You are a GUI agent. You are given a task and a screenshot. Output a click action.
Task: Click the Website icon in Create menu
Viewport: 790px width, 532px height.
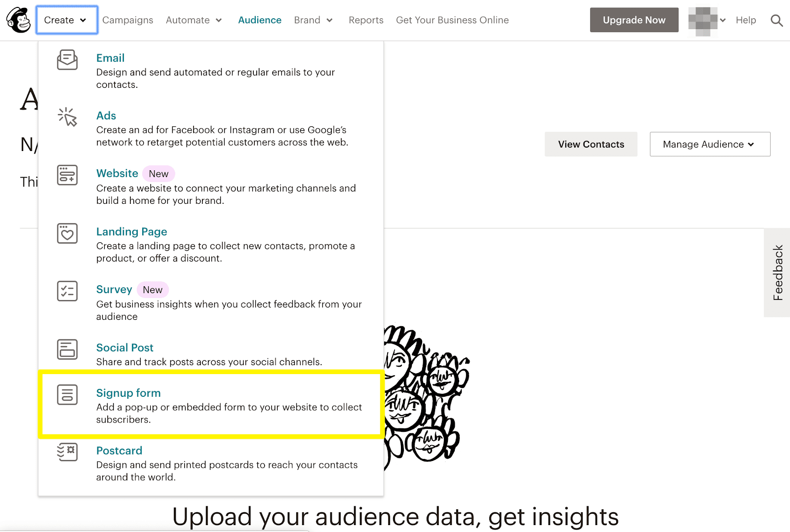click(67, 175)
